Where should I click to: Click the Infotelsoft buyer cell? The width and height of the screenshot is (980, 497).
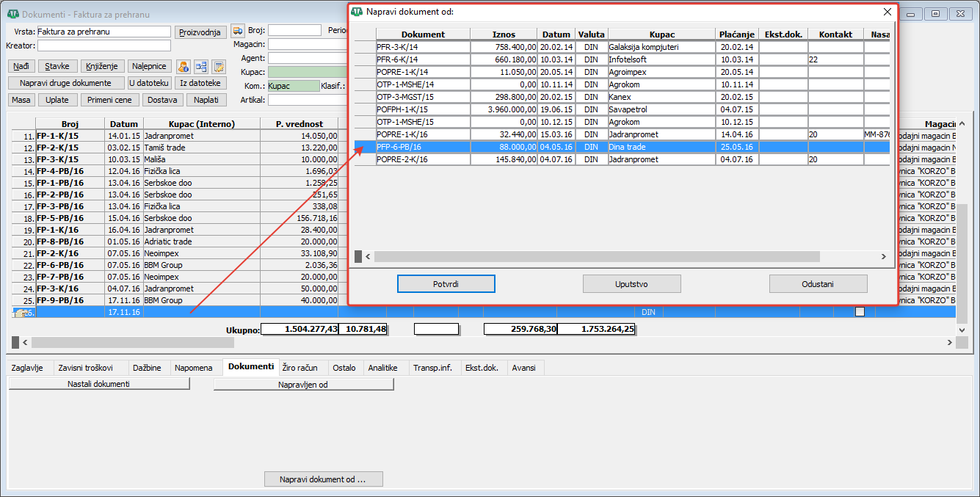point(661,59)
